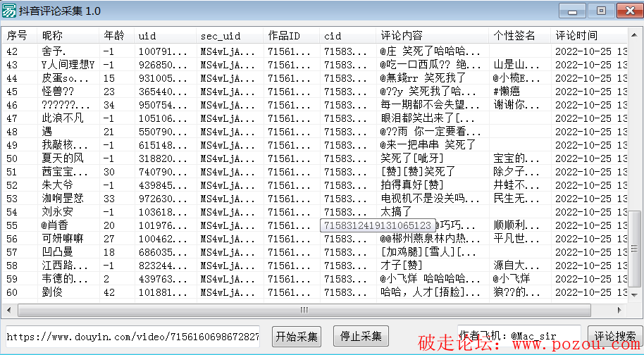Viewport: 644px width, 355px height.
Task: Select row 52 nickname 朱大爷
Action: pos(57,185)
